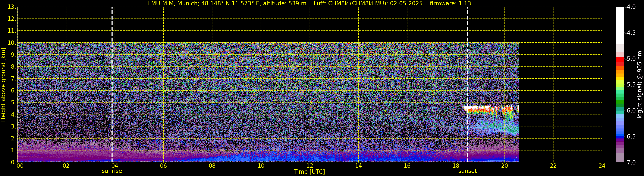Viewport: 644px width, 176px height.
Task: Click the log(rc-signal) @ 905 nm colorbar label
Action: 640,85
